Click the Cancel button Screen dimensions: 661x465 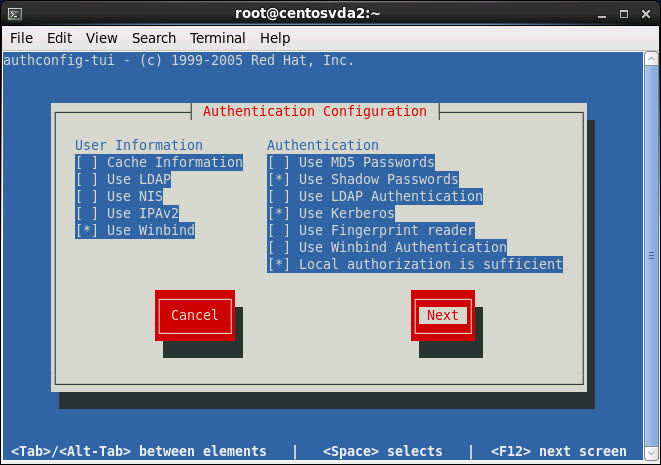pyautogui.click(x=195, y=315)
